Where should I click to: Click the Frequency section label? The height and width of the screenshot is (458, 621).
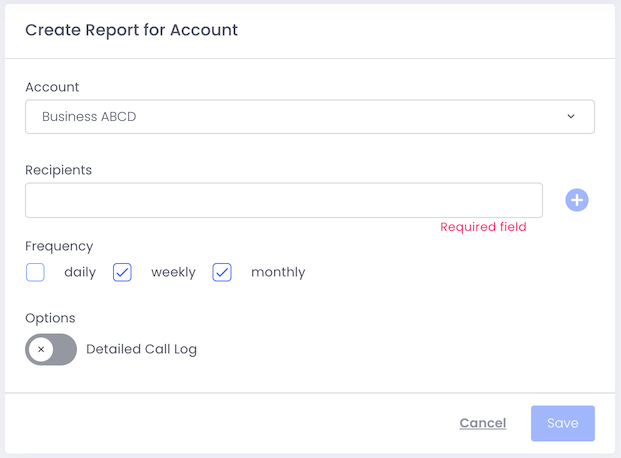click(59, 246)
